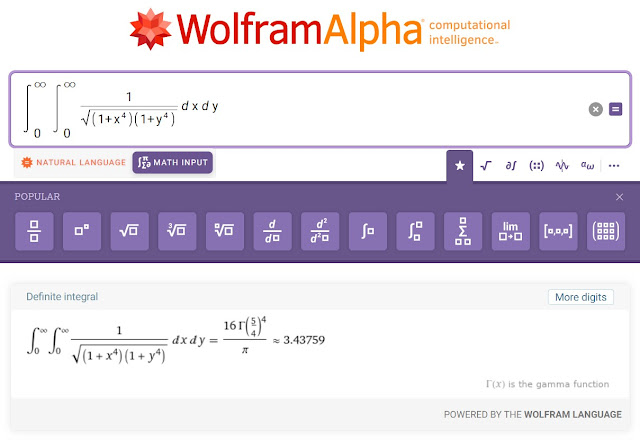Screen dimensions: 640x440
Task: Open the star Popular templates tab
Action: point(460,166)
